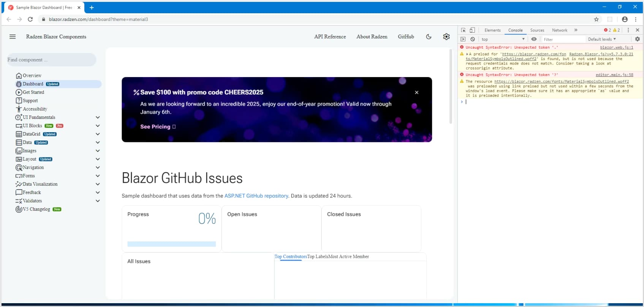Select the Top Contributors tab
Image resolution: width=644 pixels, height=307 pixels.
(291, 256)
